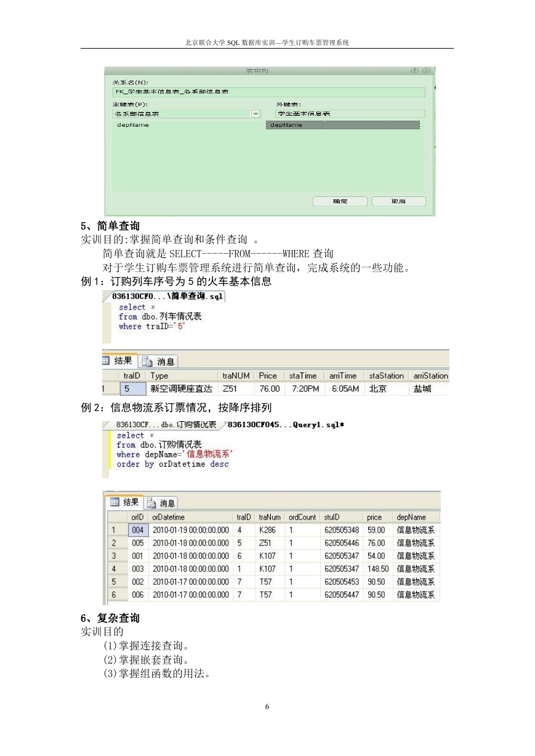Click the staStation column header
The height and width of the screenshot is (756, 535).
coord(387,376)
